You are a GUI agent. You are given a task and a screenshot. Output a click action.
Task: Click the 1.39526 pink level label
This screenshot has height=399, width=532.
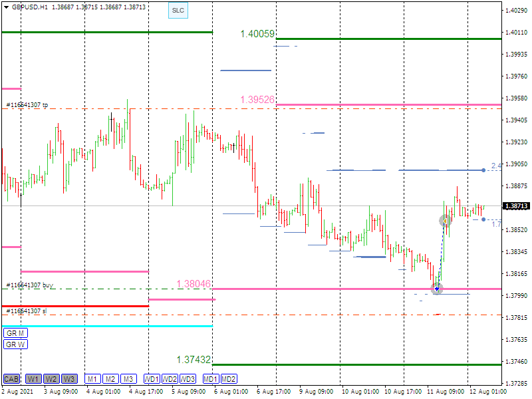tap(257, 99)
